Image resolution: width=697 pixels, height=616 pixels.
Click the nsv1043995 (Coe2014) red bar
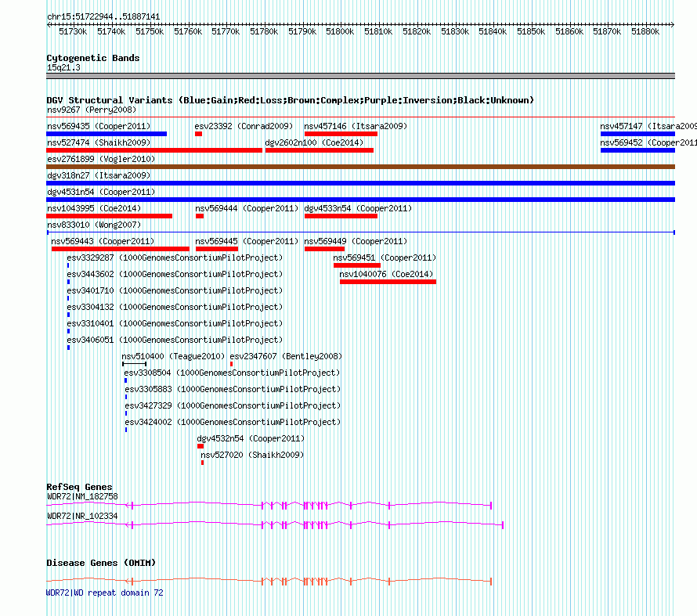coord(110,216)
